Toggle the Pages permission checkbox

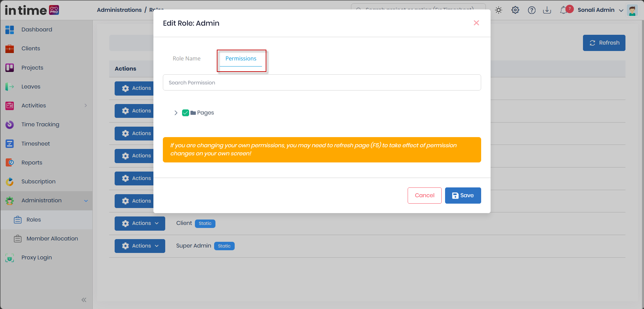185,113
